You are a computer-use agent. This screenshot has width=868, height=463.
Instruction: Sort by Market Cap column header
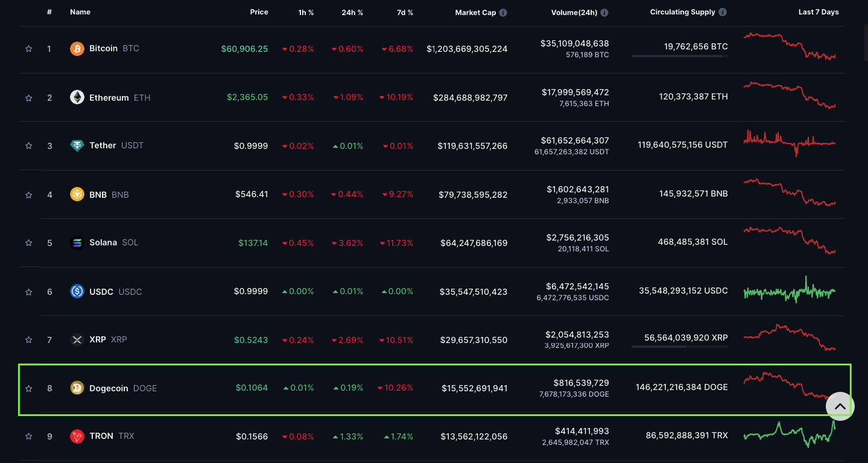click(x=475, y=12)
